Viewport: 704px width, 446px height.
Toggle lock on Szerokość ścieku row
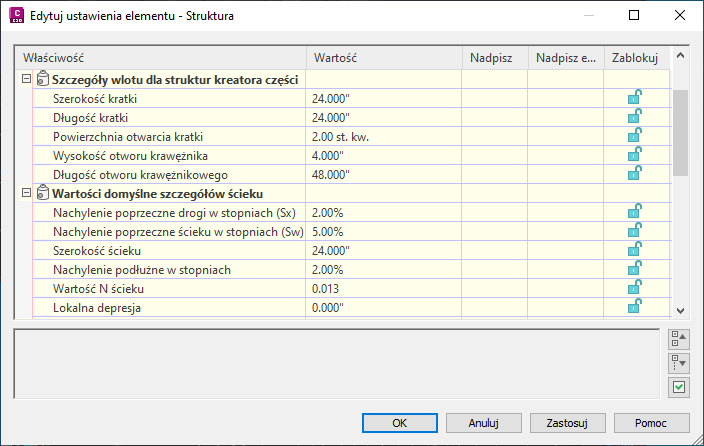[x=634, y=250]
